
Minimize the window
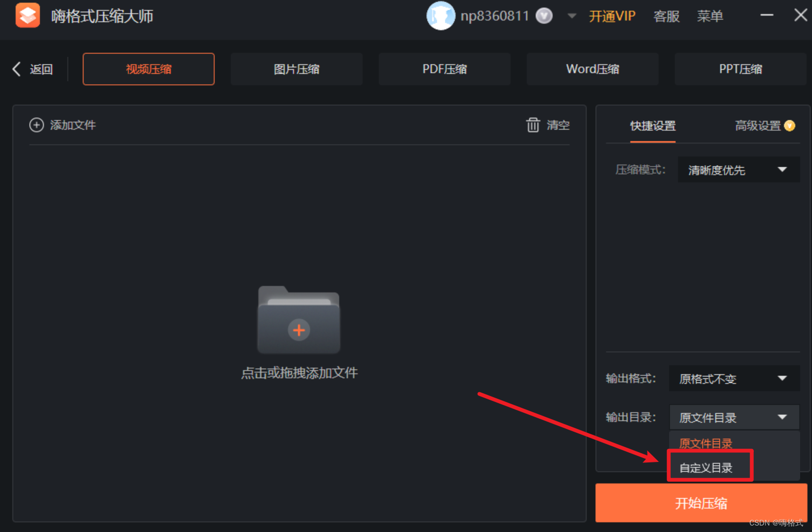(x=767, y=15)
